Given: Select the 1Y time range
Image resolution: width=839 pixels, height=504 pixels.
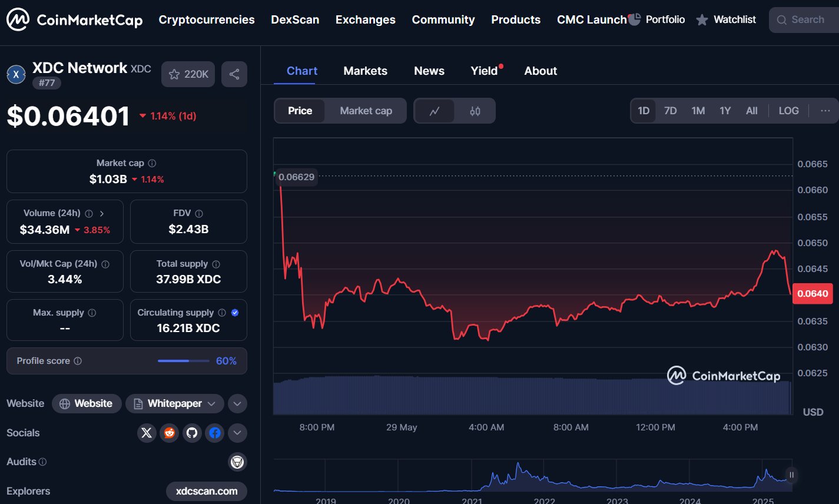Looking at the screenshot, I should (725, 111).
